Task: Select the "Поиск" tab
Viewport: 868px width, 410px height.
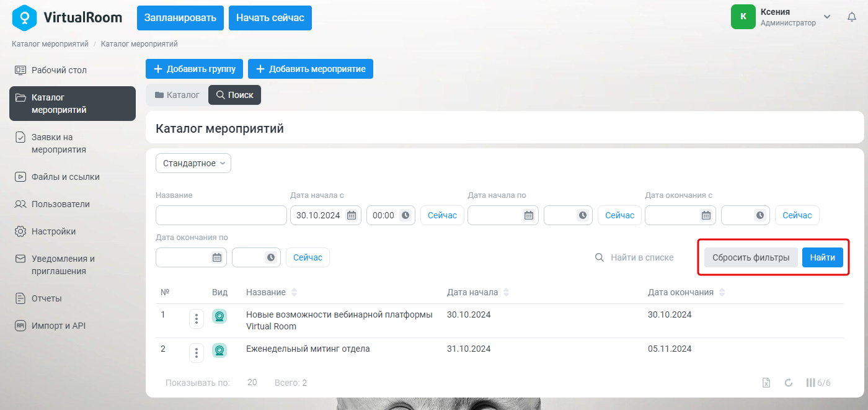Action: (235, 95)
